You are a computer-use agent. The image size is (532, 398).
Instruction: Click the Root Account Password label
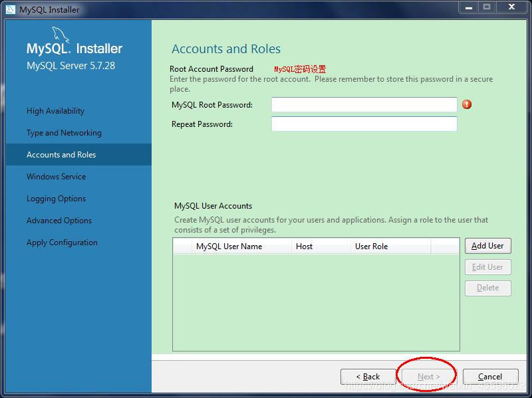tap(211, 69)
